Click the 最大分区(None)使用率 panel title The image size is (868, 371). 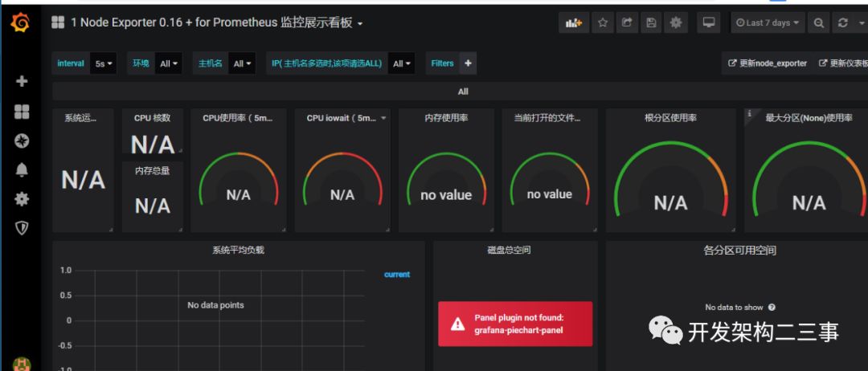pos(809,118)
